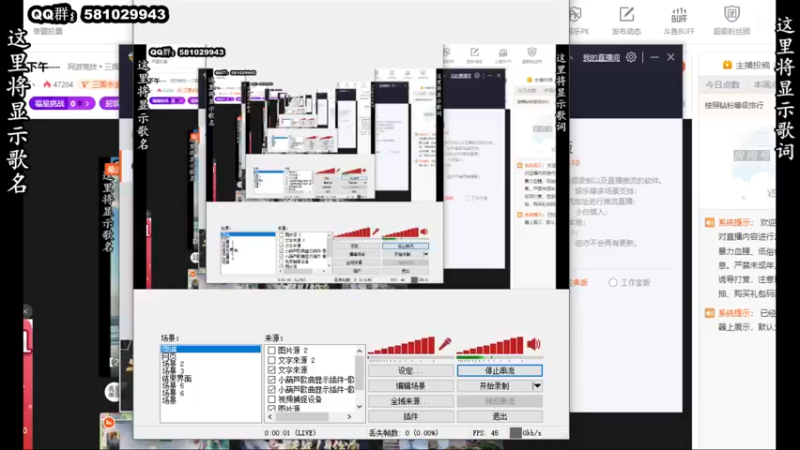The image size is (800, 450).
Task: Open OBS 设定 settings button
Action: (411, 371)
